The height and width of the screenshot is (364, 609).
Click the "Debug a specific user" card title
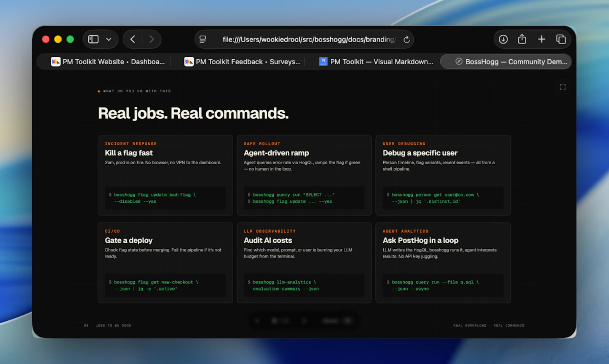click(420, 153)
